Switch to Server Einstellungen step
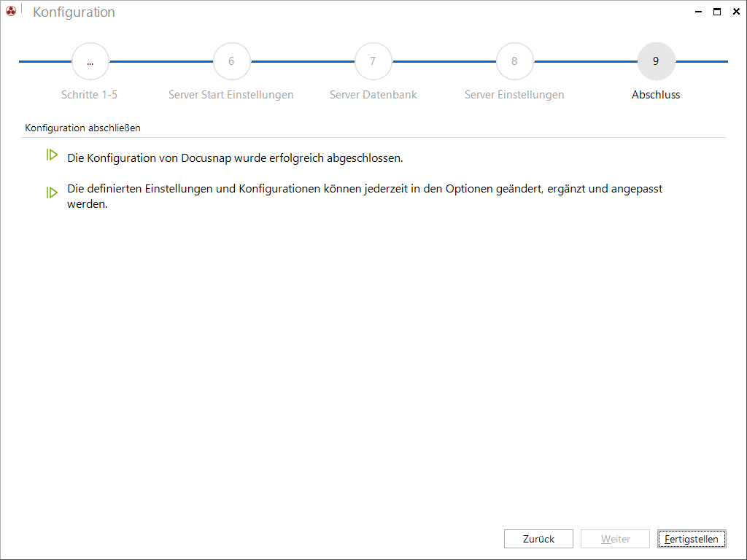 point(514,95)
